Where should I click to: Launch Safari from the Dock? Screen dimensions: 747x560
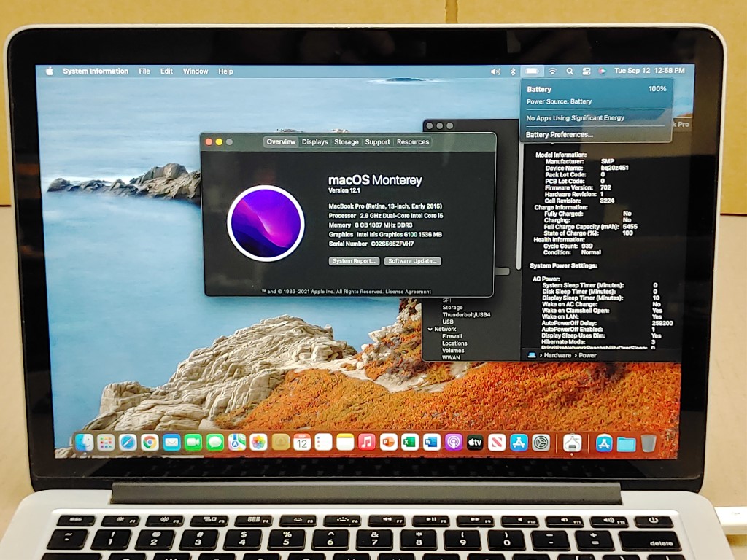pyautogui.click(x=128, y=443)
